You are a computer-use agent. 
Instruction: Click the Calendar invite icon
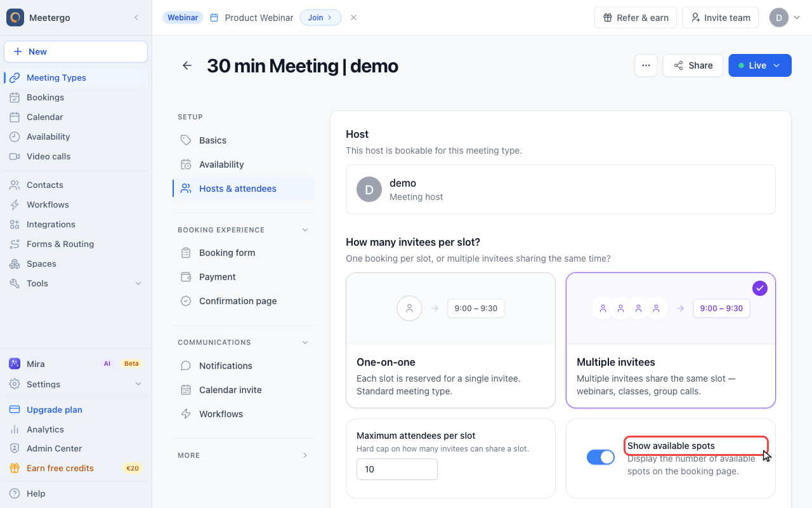[x=186, y=390]
